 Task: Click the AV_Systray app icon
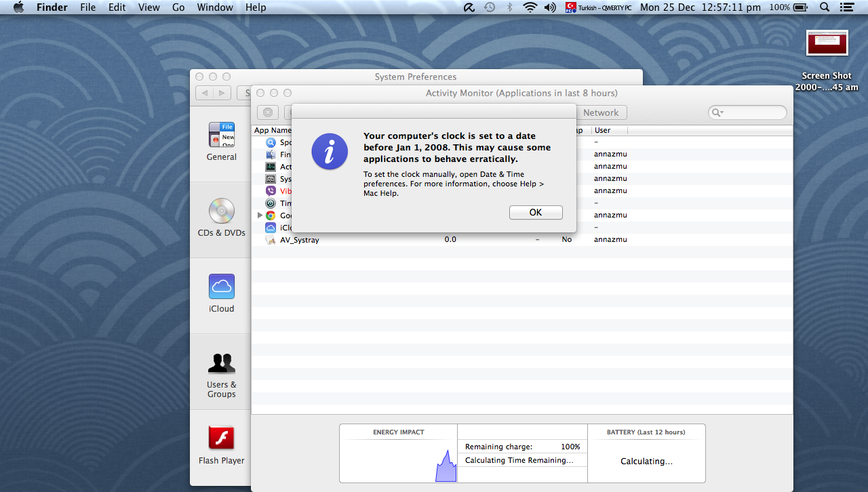[x=271, y=240]
